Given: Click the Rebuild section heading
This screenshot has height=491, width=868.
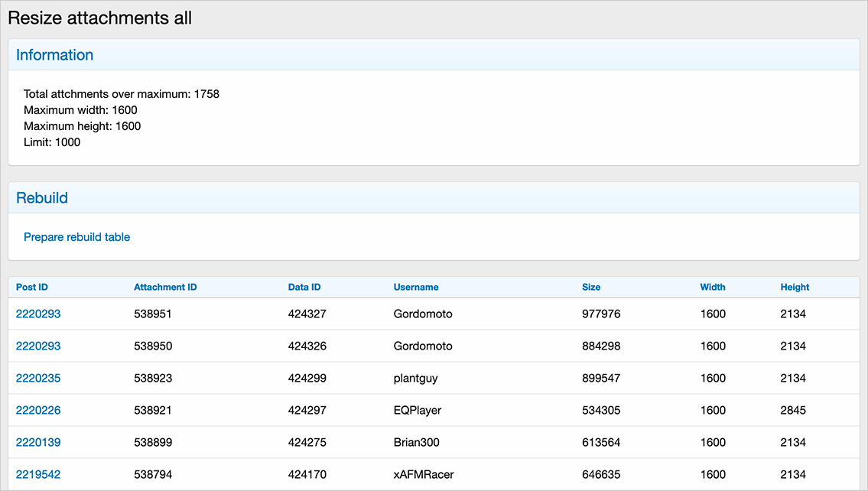Looking at the screenshot, I should point(42,198).
